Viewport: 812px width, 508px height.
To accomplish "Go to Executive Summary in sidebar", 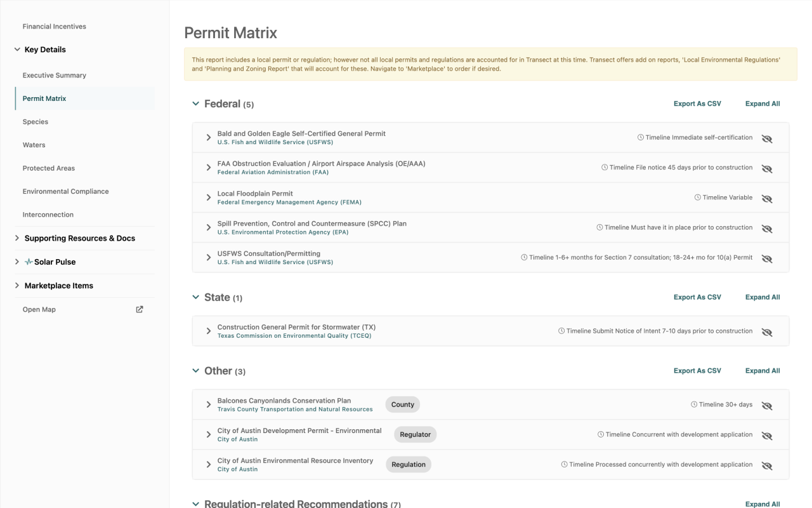I will coord(55,76).
